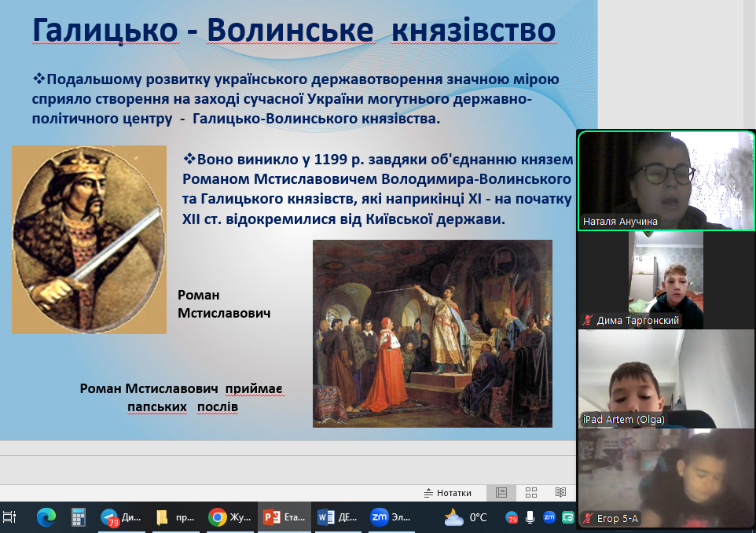
Task: Click the Telegram tray icon with 79 badge
Action: point(512,518)
